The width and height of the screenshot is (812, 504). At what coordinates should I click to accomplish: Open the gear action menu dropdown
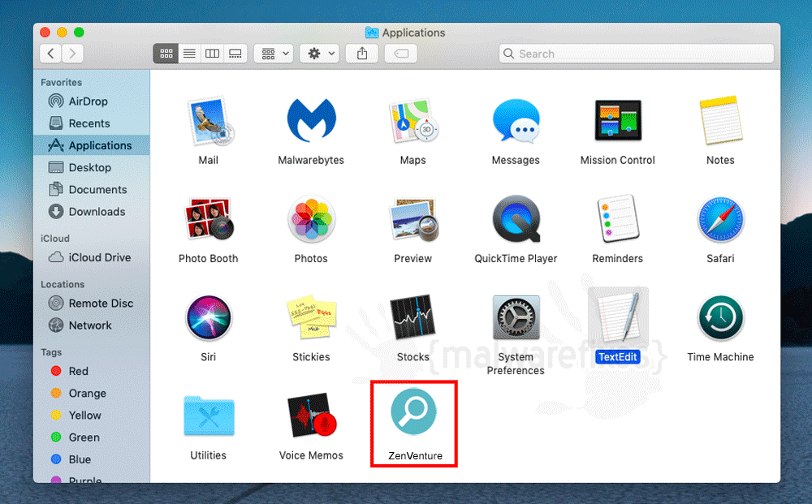pyautogui.click(x=319, y=54)
